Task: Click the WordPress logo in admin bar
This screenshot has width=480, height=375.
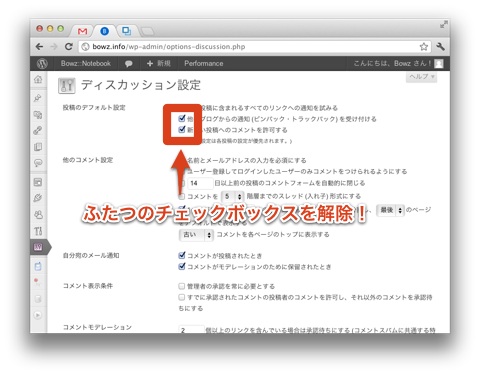Action: coord(42,63)
